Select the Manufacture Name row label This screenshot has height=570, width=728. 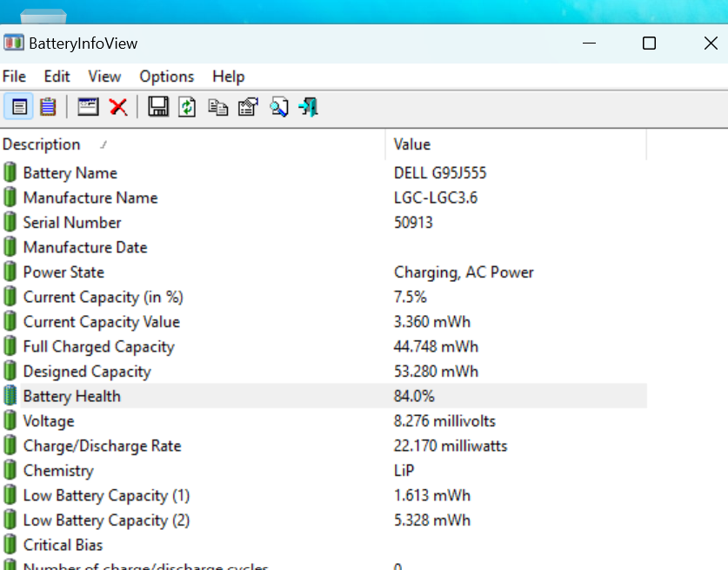90,198
